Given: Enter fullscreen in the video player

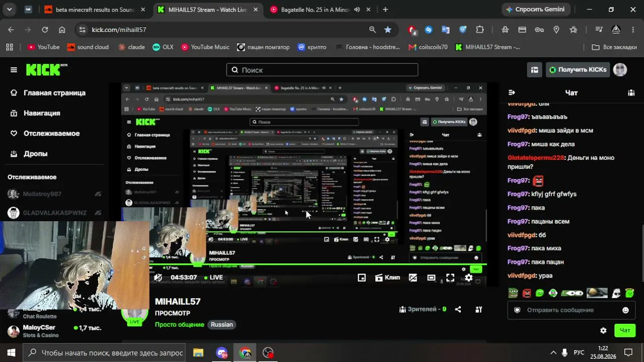Looking at the screenshot, I should [450, 278].
